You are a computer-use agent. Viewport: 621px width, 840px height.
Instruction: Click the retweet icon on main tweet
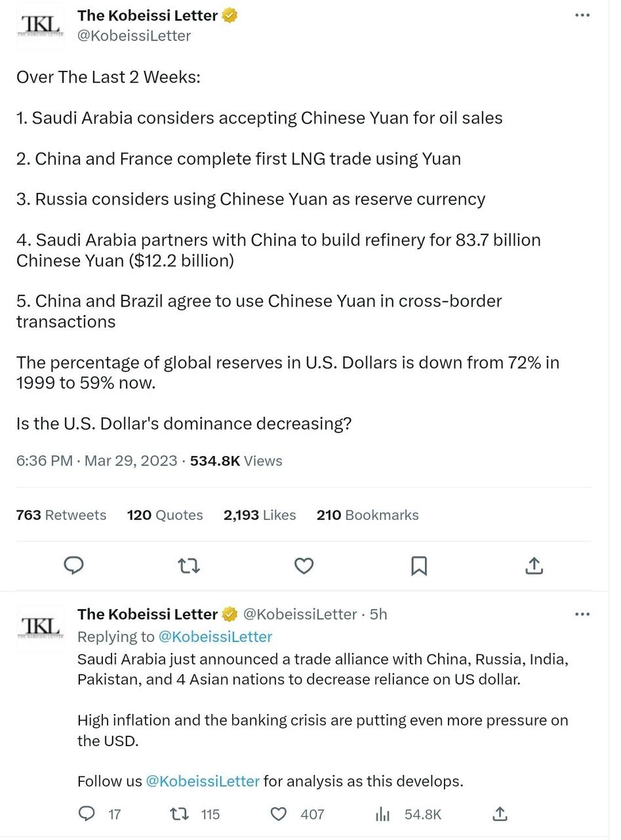tap(189, 565)
